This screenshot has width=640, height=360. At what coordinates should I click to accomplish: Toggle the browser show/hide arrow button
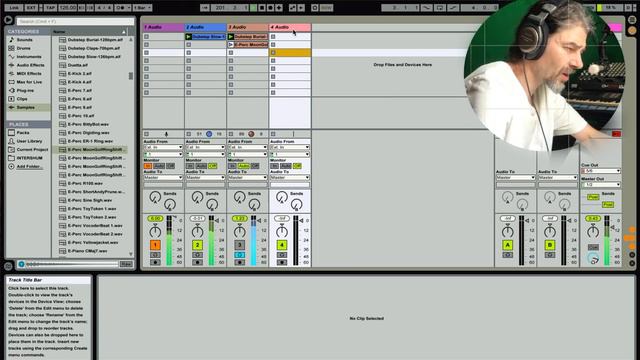(x=8, y=20)
